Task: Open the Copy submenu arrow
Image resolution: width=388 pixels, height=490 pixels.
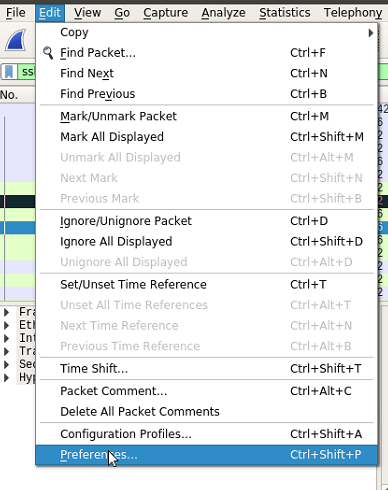Action: pyautogui.click(x=371, y=33)
